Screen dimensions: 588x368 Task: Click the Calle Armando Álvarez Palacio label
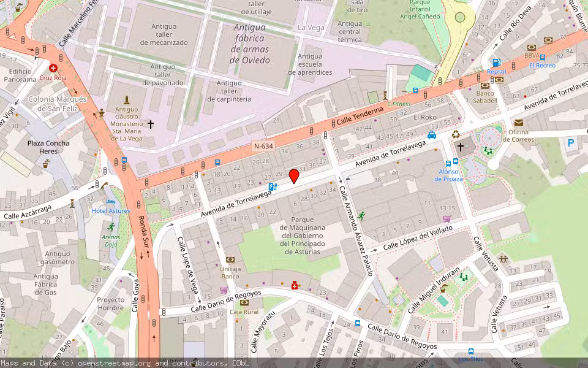pyautogui.click(x=356, y=231)
